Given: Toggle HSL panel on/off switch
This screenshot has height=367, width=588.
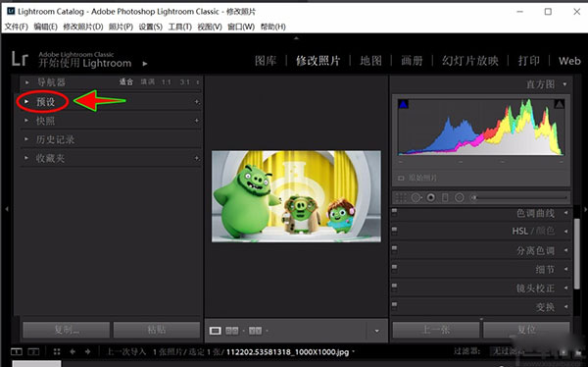Looking at the screenshot, I should [x=395, y=231].
